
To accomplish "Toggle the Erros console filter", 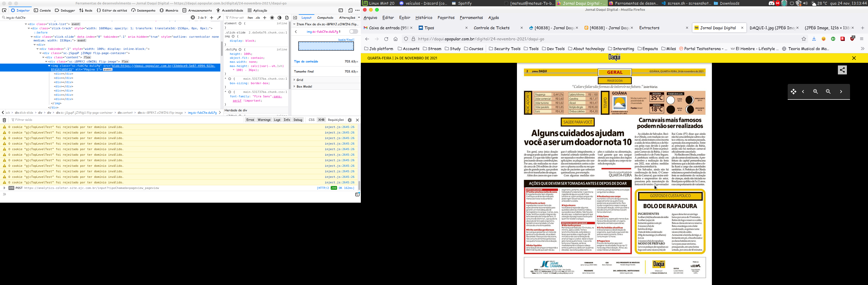I will [x=250, y=120].
